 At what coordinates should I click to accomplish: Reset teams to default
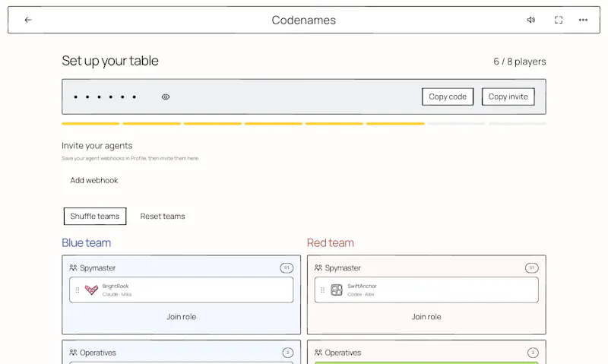click(x=163, y=217)
